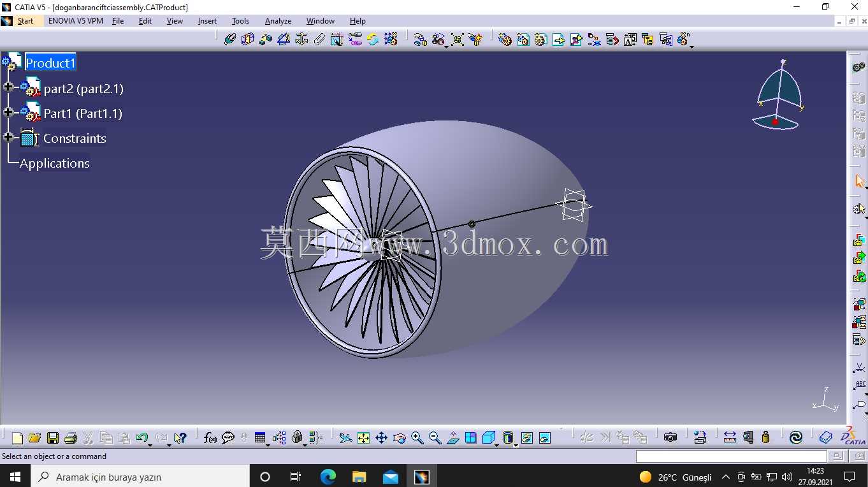Select Applications in the specification tree
This screenshot has width=868, height=487.
click(55, 163)
